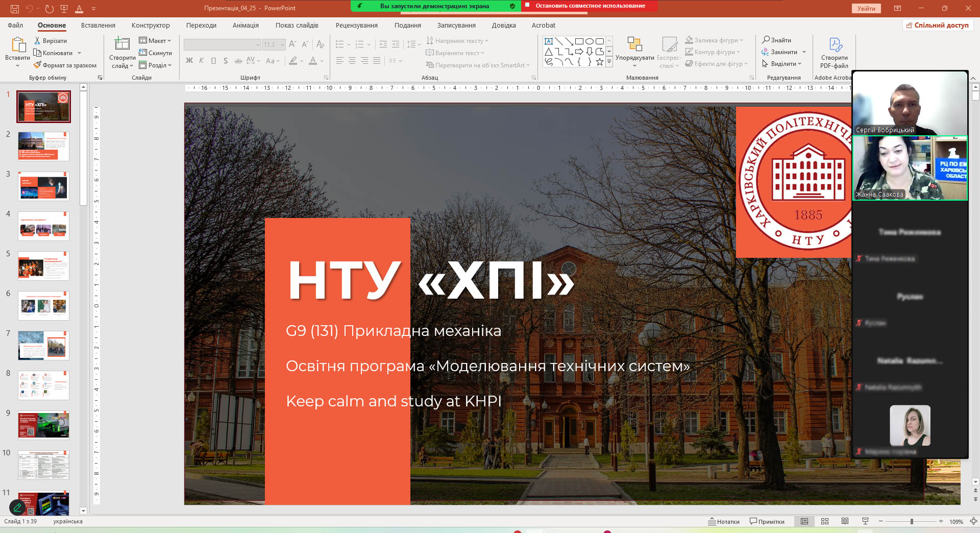The height and width of the screenshot is (533, 980).
Task: Click the Save icon in quick access toolbar
Action: pyautogui.click(x=14, y=9)
